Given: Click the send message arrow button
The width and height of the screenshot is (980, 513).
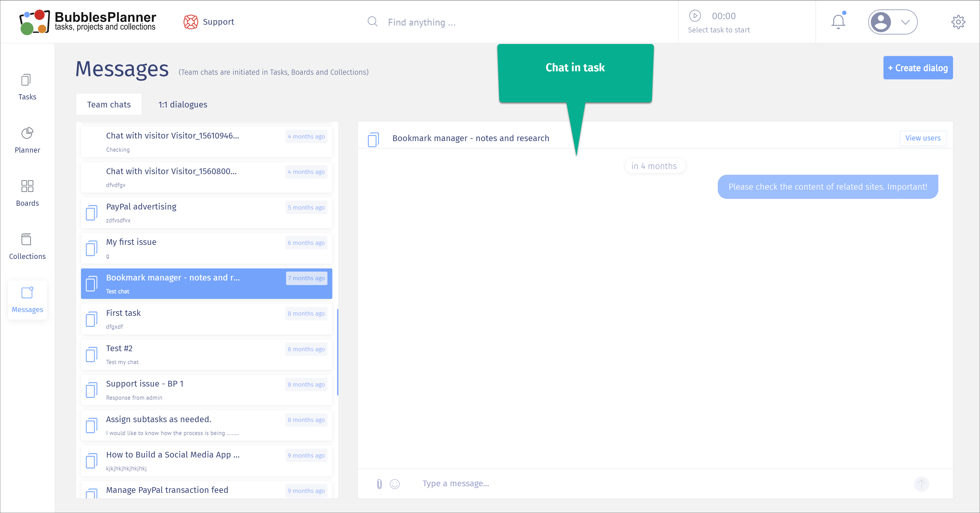Looking at the screenshot, I should pyautogui.click(x=921, y=484).
